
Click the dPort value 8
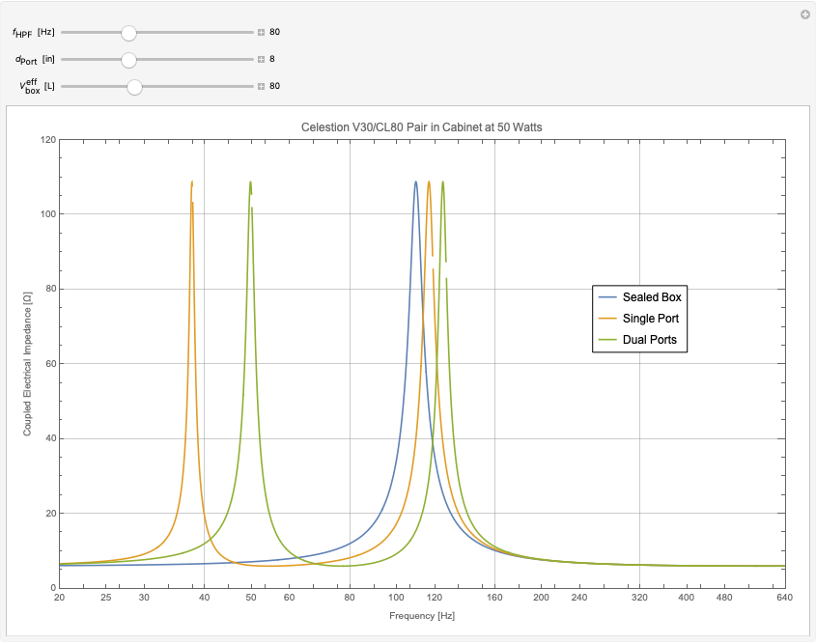(272, 59)
